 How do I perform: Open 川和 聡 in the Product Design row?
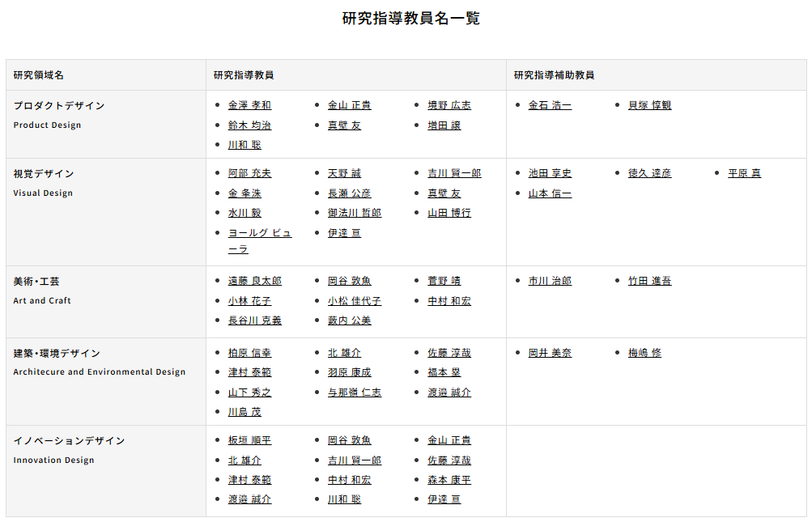pyautogui.click(x=244, y=145)
